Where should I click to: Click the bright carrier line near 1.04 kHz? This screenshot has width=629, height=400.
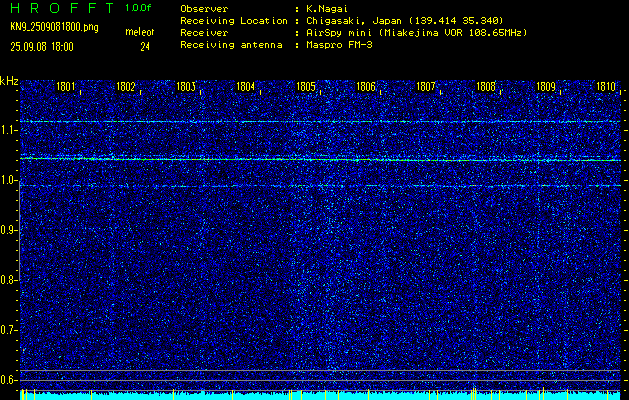[320, 160]
